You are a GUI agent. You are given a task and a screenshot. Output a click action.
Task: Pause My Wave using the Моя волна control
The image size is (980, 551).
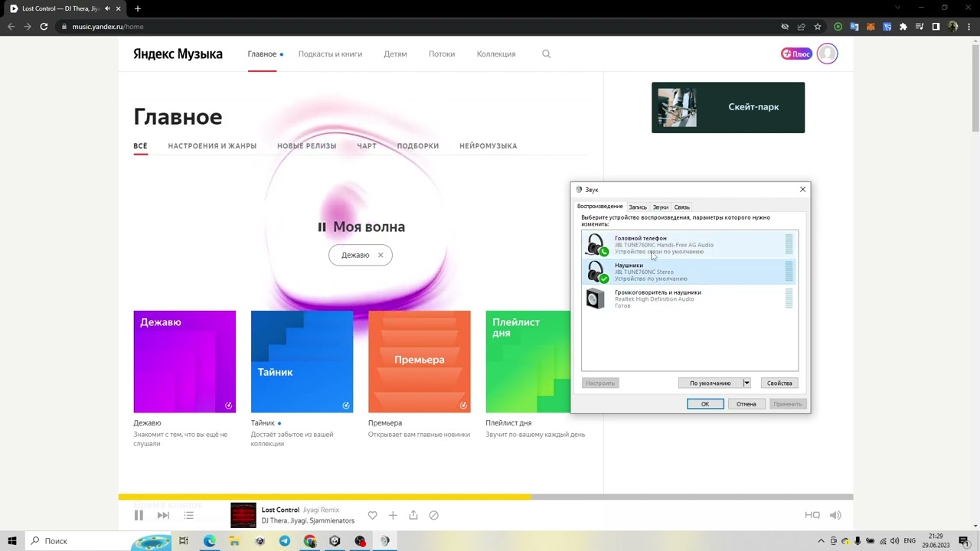click(361, 227)
